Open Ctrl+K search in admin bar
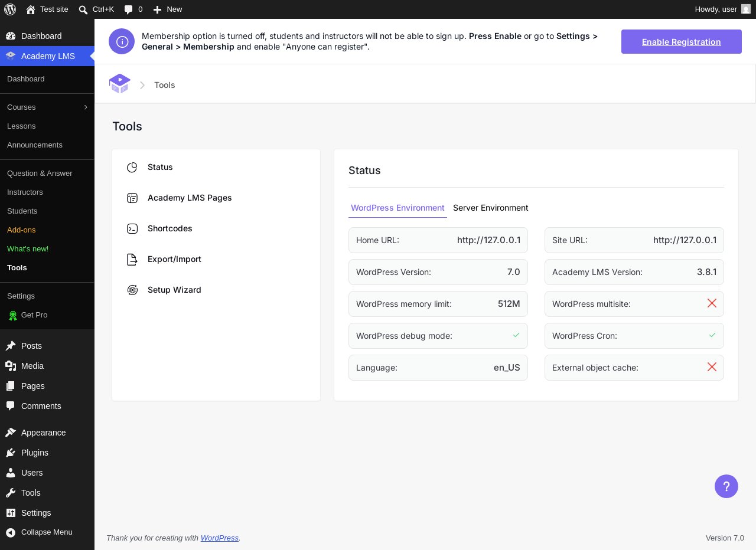756x550 pixels. (96, 9)
